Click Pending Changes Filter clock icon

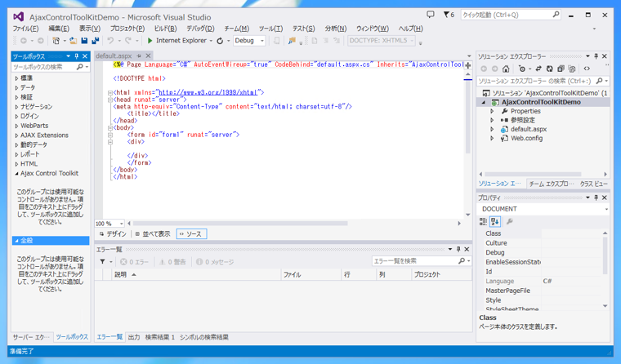pyautogui.click(x=522, y=69)
